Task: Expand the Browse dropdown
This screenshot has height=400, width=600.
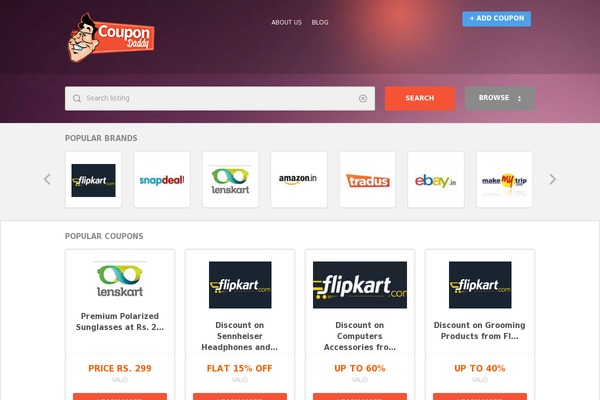Action: (x=500, y=98)
